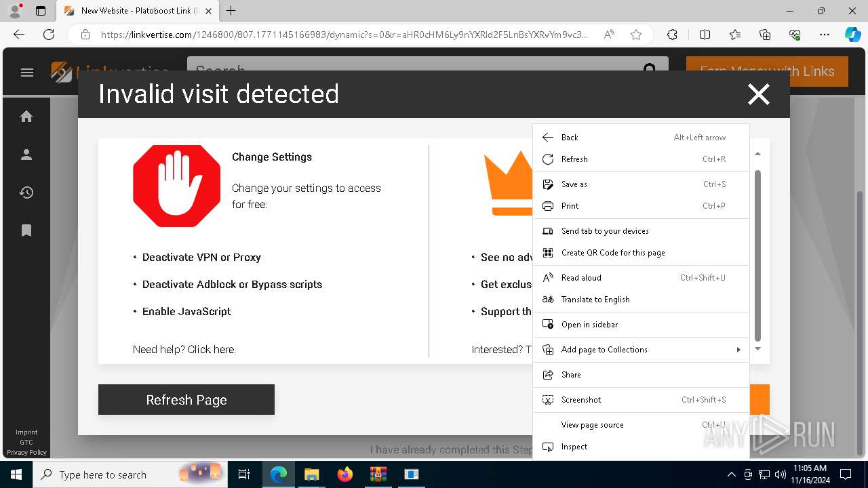Click the Deactivate VPN or Proxy text

pos(201,258)
